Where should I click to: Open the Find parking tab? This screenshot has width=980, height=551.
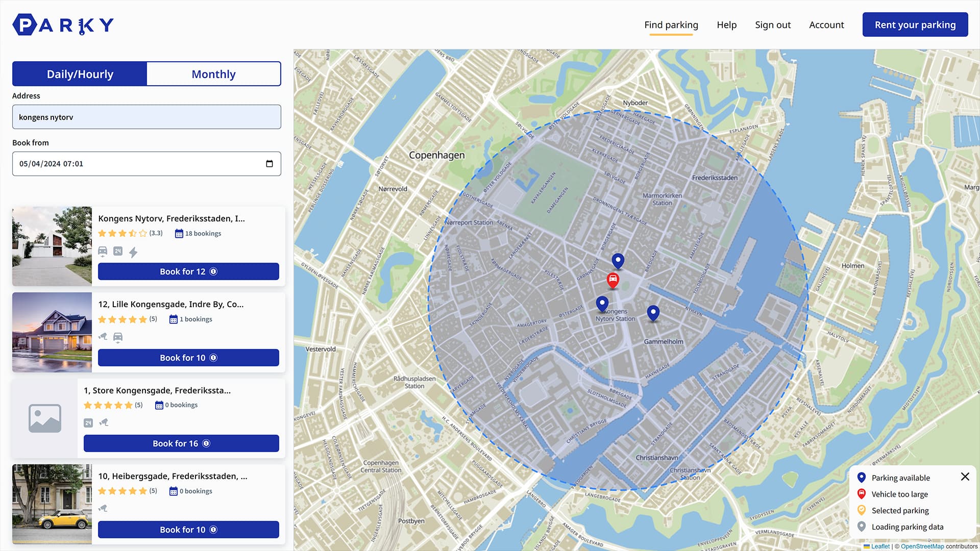[x=671, y=25]
